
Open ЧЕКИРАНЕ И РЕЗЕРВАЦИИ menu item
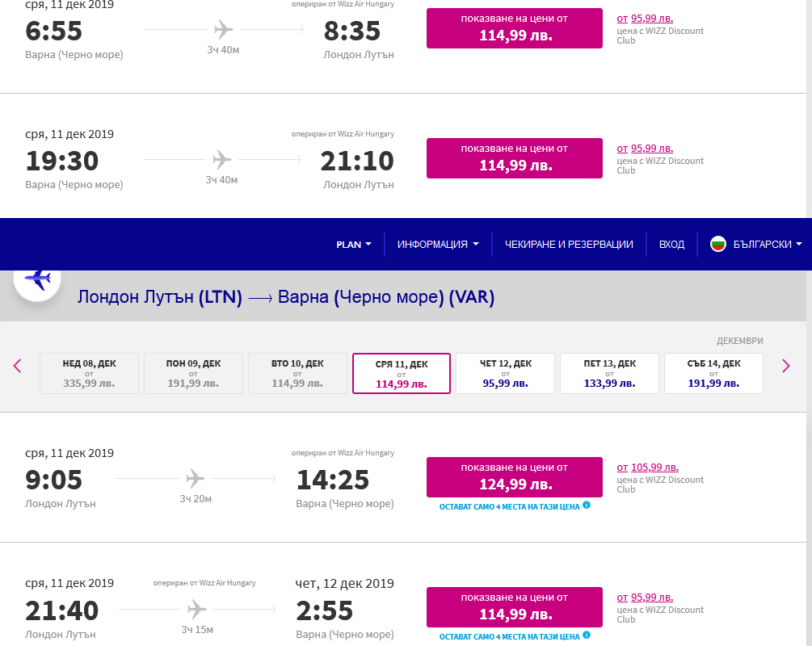click(x=569, y=244)
